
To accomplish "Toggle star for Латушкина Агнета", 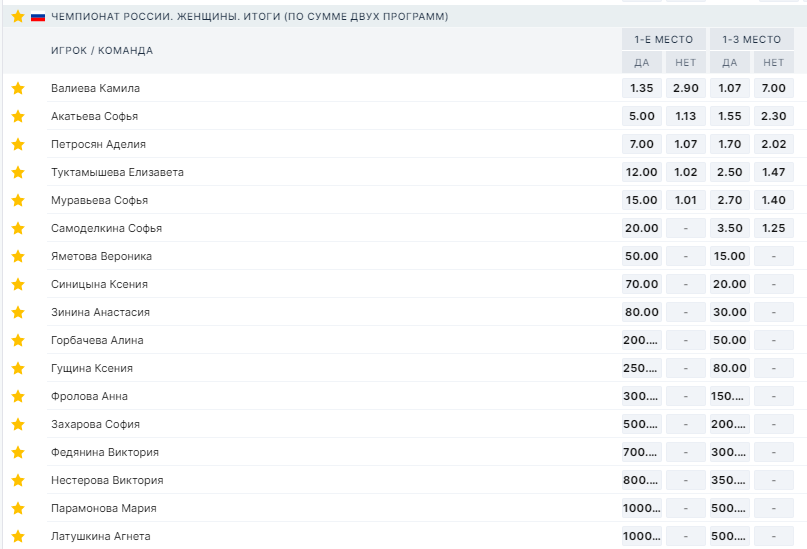I will point(17,536).
